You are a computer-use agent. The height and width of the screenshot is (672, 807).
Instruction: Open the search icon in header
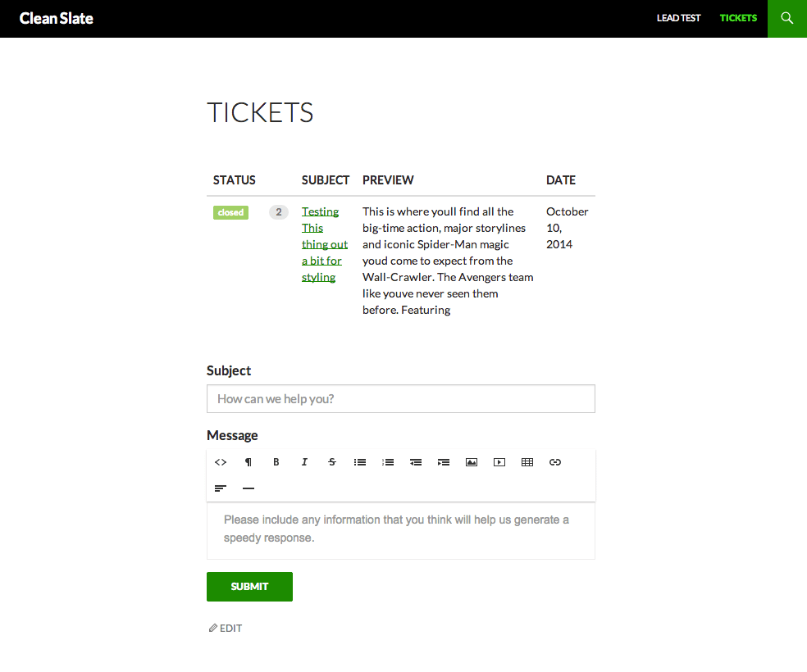[787, 18]
